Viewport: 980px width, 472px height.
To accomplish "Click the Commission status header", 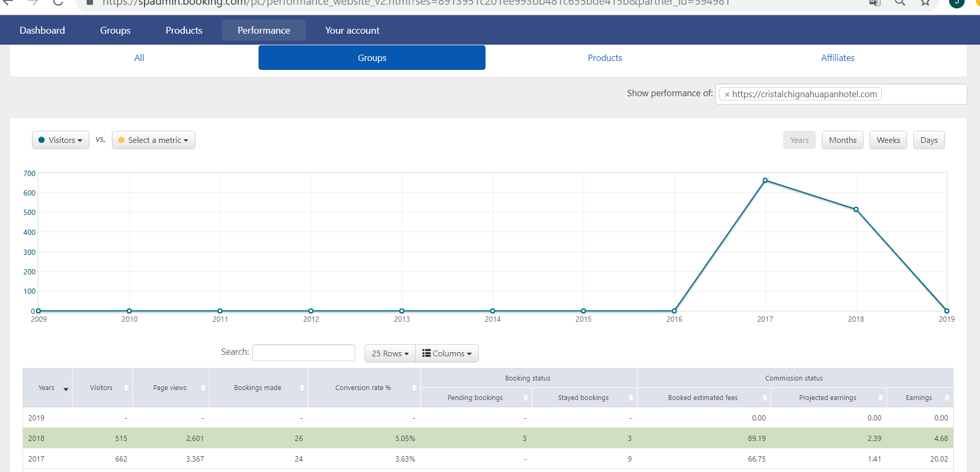I will coord(795,378).
